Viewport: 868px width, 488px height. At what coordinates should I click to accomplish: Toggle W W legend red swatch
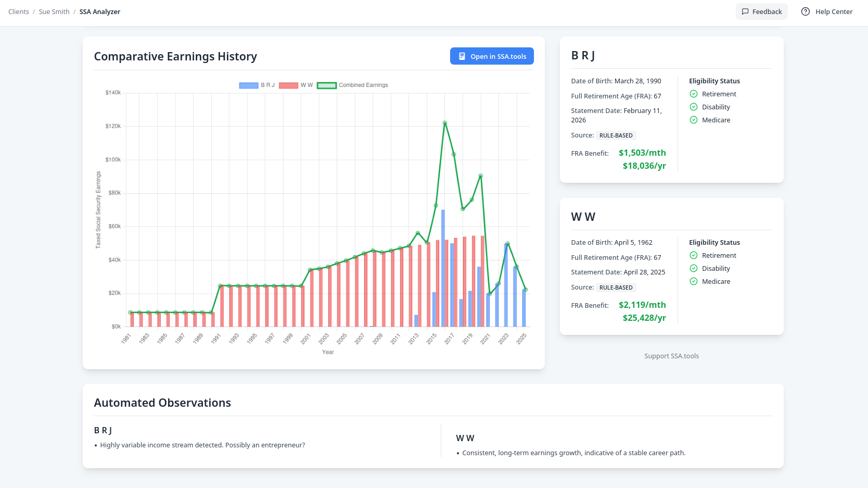tap(288, 85)
